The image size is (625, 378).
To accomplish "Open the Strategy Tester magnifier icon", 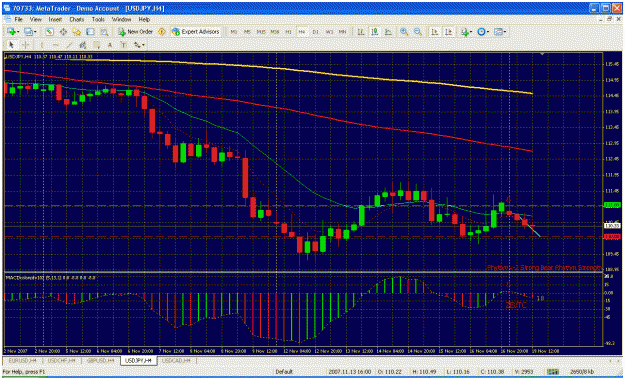I will click(x=104, y=32).
